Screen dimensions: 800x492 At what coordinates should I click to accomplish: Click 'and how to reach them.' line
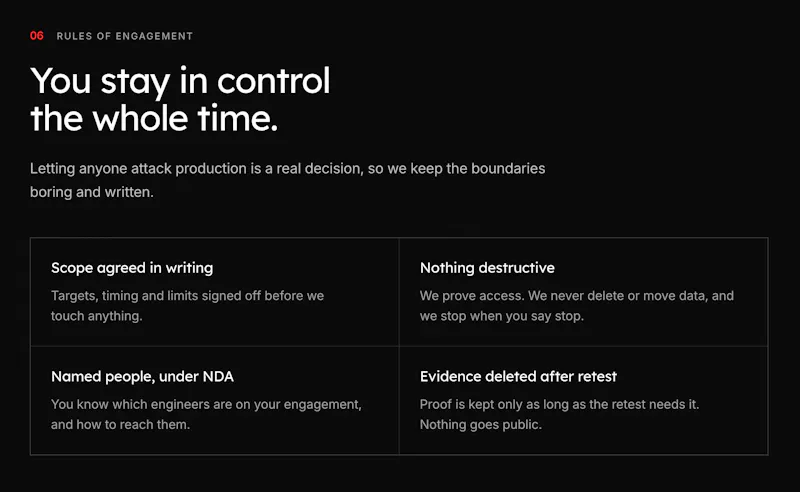pyautogui.click(x=120, y=425)
